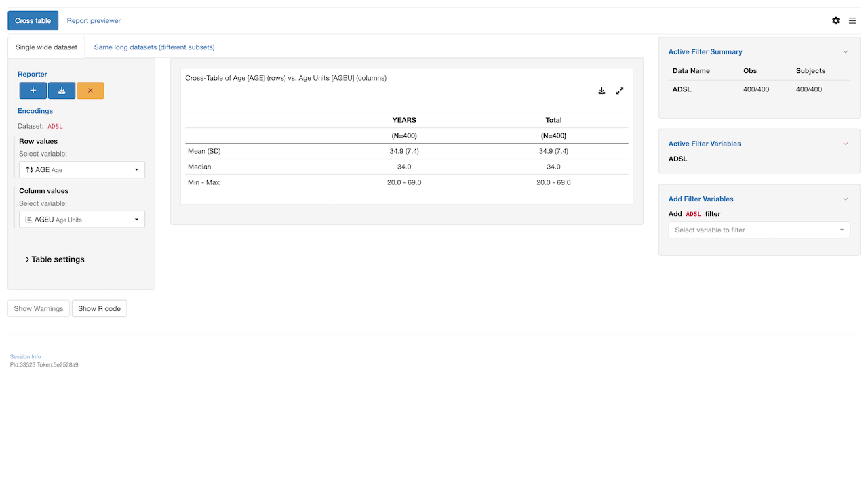868x500 pixels.
Task: Switch to the Report previewer tab
Action: [x=94, y=21]
